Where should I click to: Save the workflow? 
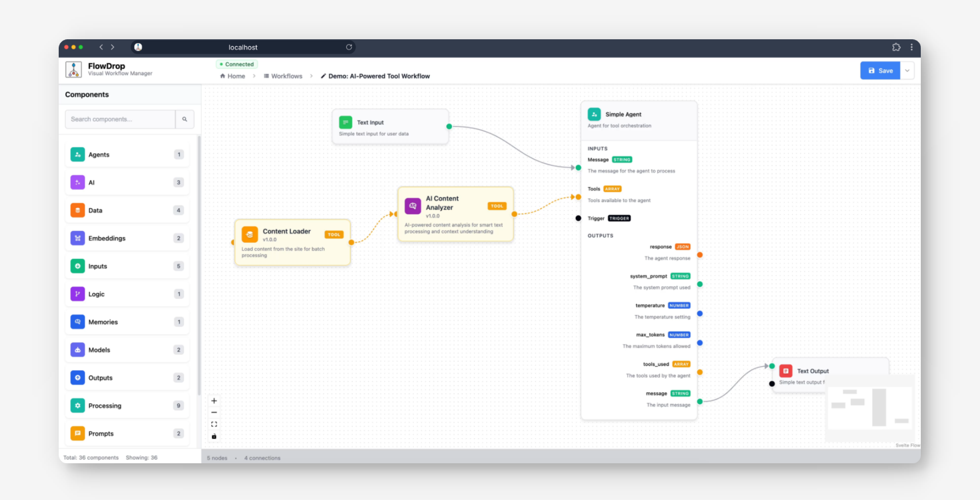[x=880, y=70]
